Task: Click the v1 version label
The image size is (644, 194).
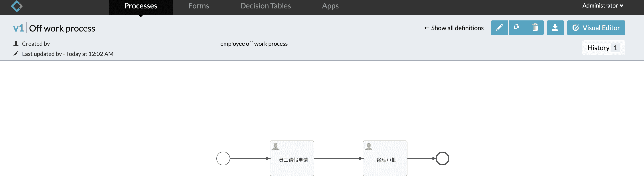Action: 18,28
